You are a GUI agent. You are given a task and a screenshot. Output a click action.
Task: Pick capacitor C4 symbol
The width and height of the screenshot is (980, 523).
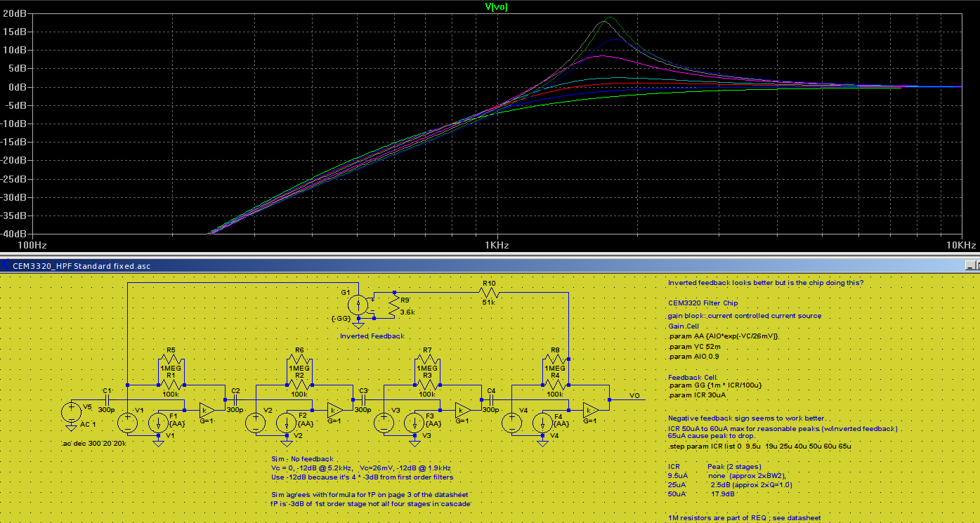click(491, 399)
